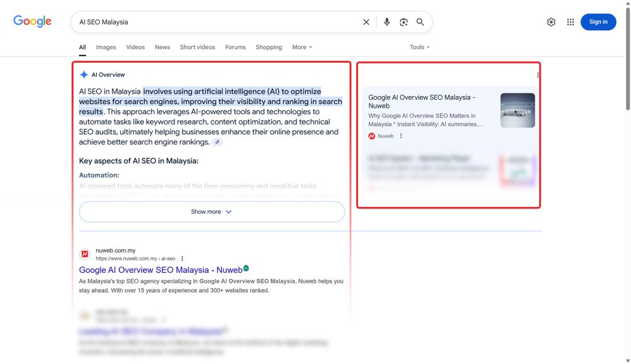Screen dimensions: 631x364
Task: Switch to the Shopping tab
Action: click(269, 47)
